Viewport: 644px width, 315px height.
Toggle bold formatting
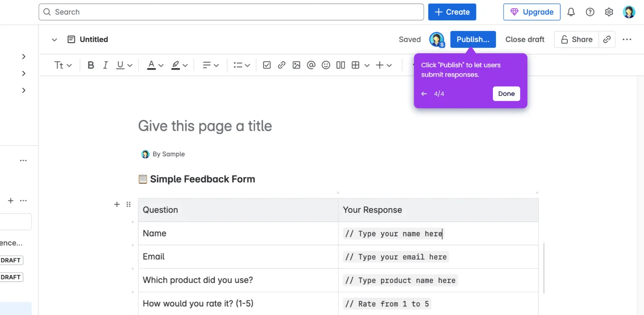click(x=91, y=65)
